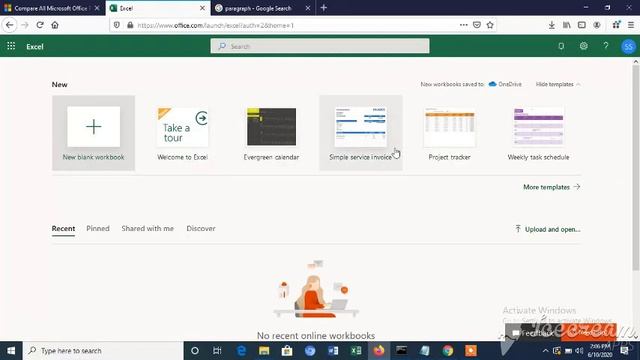640x360 pixels.
Task: Collapse templates with Hide templates
Action: [x=558, y=84]
